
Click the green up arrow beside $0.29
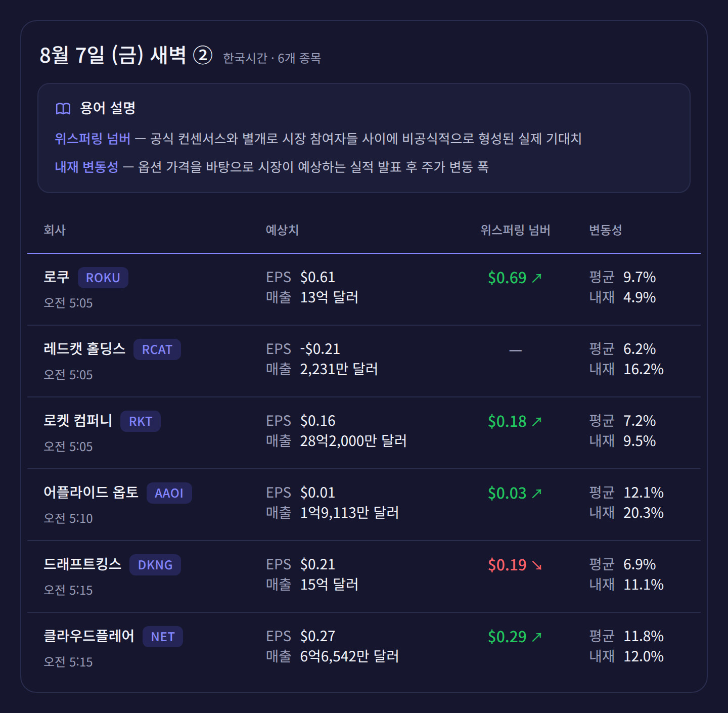click(537, 637)
